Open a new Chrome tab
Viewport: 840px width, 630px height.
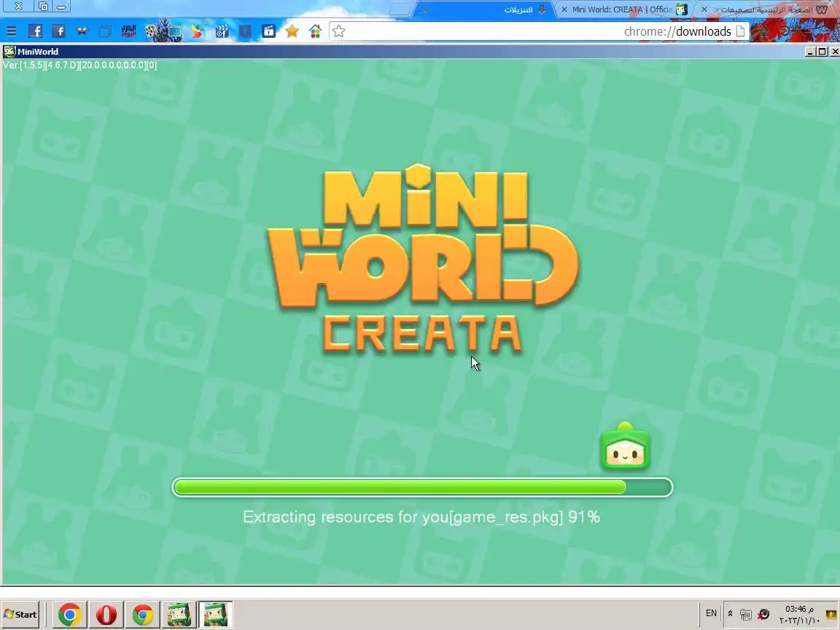[x=400, y=10]
